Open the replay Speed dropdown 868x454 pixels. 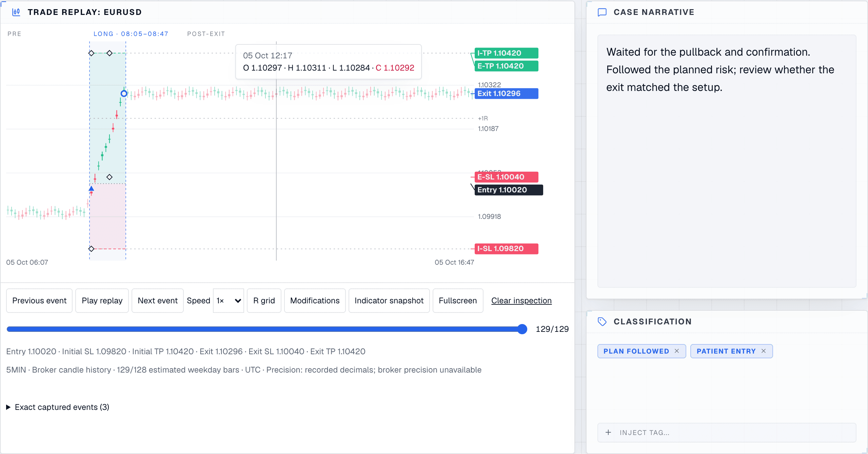click(229, 301)
